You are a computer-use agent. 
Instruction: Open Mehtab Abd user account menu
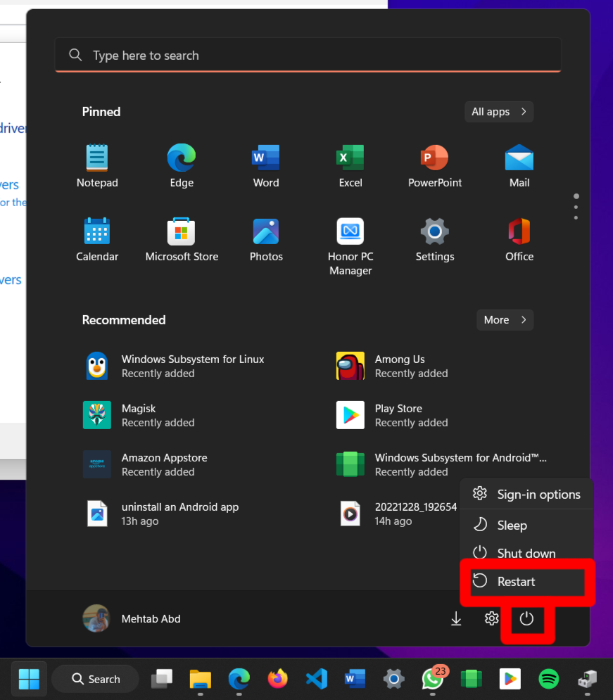[x=132, y=619]
